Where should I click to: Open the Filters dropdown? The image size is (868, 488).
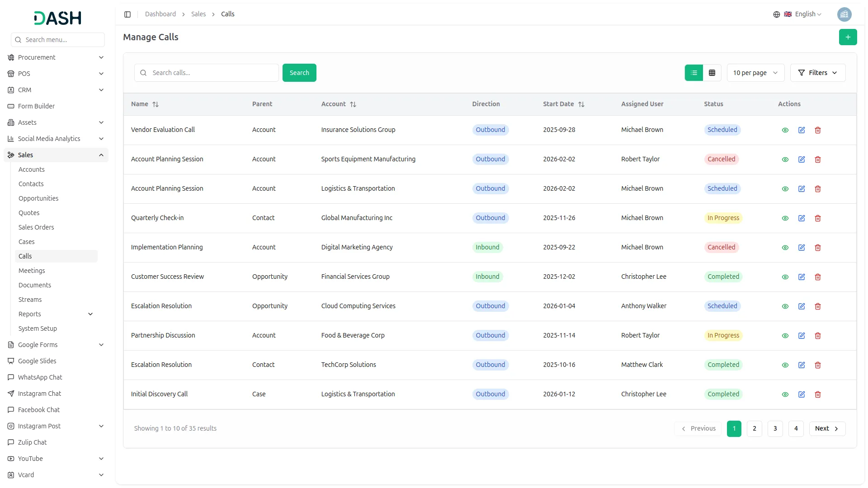[817, 73]
